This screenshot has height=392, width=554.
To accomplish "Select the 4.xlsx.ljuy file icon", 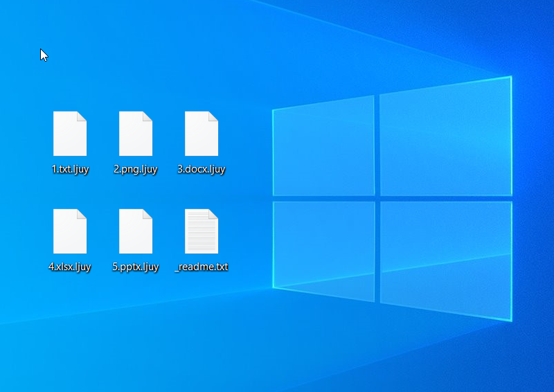I will (x=70, y=231).
